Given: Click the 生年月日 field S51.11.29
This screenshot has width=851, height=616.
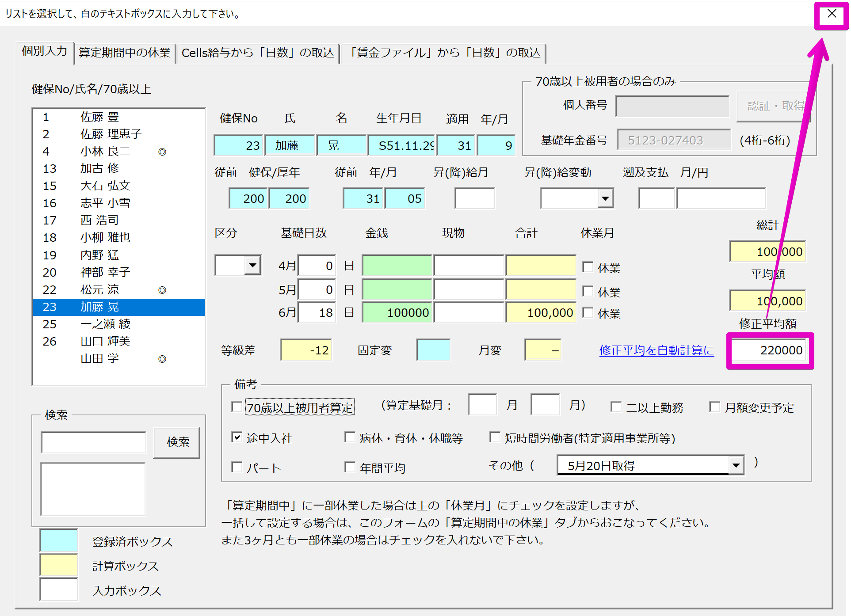Looking at the screenshot, I should [401, 145].
